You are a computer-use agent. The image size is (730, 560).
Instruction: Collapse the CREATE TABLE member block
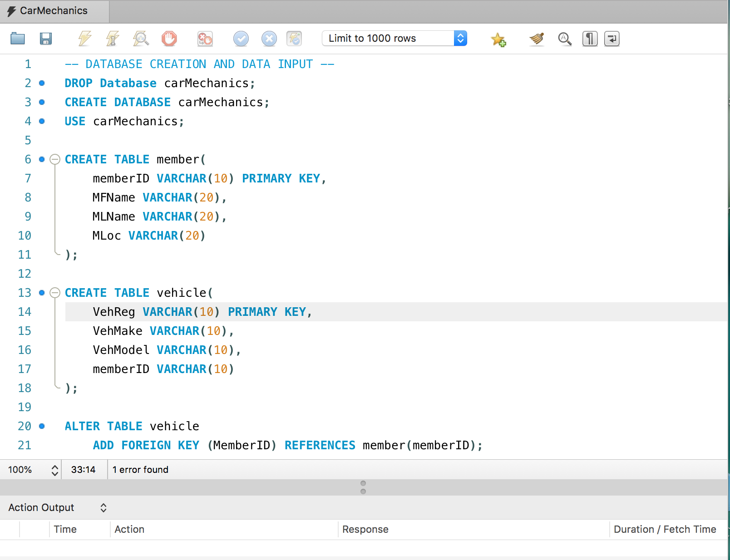click(55, 159)
